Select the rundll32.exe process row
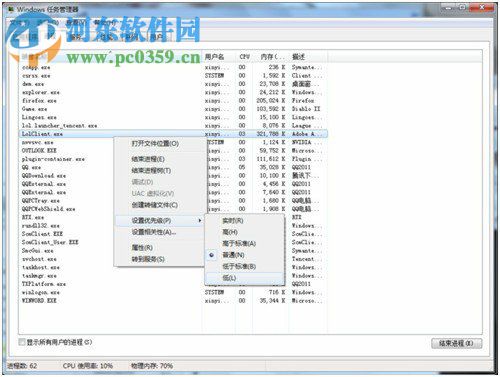Image resolution: width=500 pixels, height=377 pixels. click(67, 226)
